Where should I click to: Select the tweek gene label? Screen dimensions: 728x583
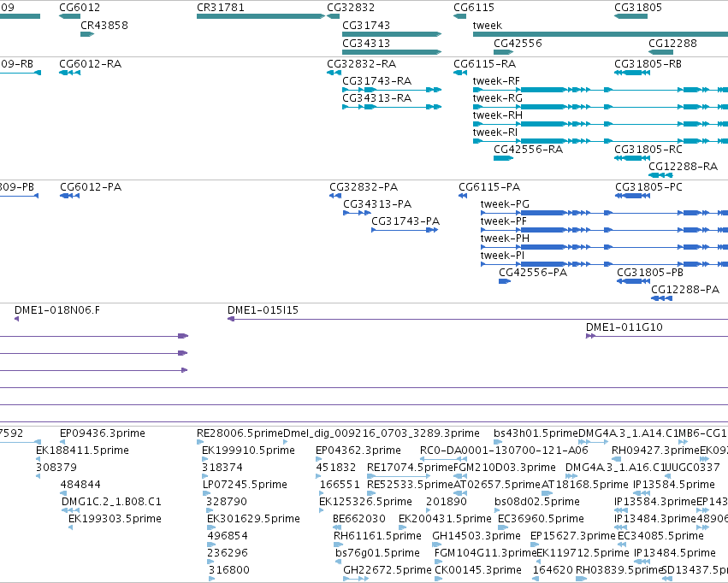coord(488,25)
